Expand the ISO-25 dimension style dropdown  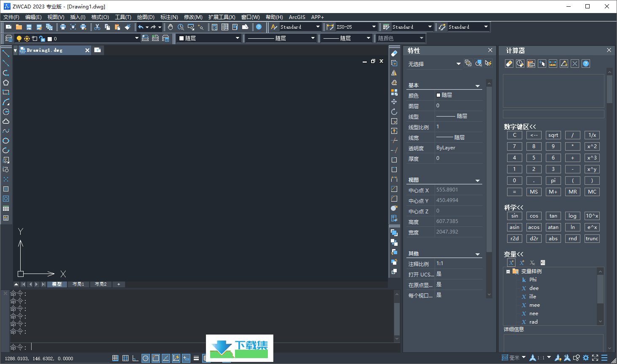tap(374, 27)
